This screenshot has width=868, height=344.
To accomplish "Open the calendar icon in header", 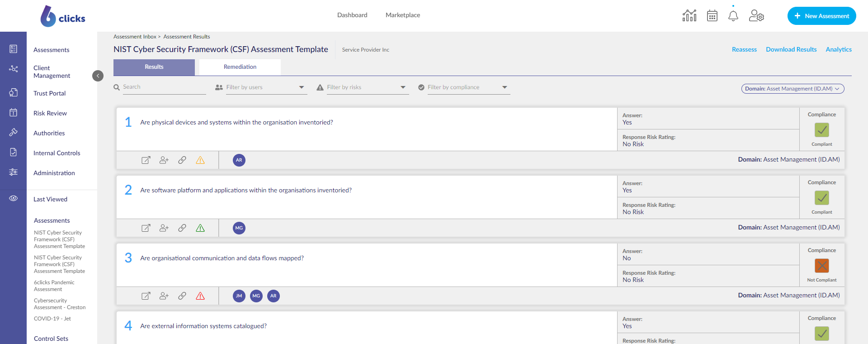I will [712, 16].
